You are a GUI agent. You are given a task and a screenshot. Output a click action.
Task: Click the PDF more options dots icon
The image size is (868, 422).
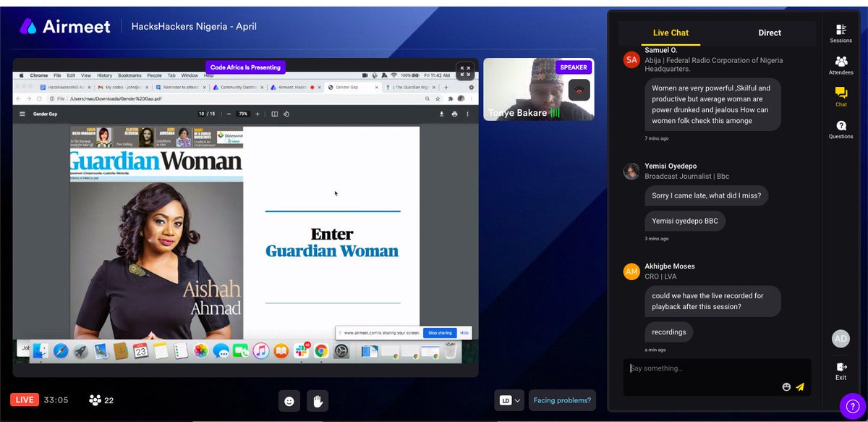pos(468,114)
